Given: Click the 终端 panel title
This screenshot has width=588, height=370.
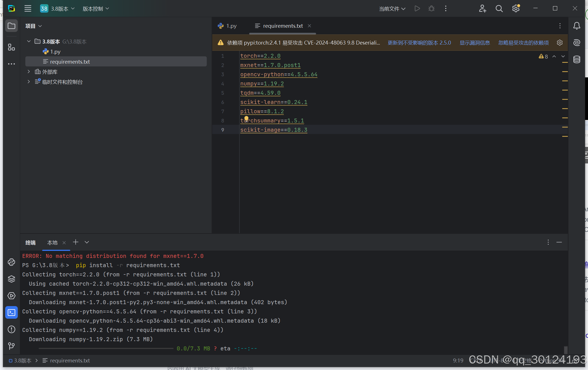Looking at the screenshot, I should click(x=31, y=242).
